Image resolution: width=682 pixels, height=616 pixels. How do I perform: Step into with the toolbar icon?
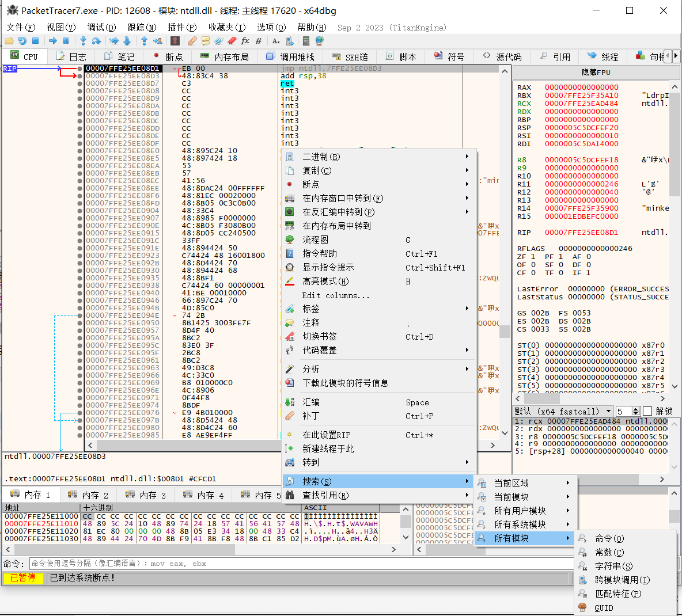83,41
